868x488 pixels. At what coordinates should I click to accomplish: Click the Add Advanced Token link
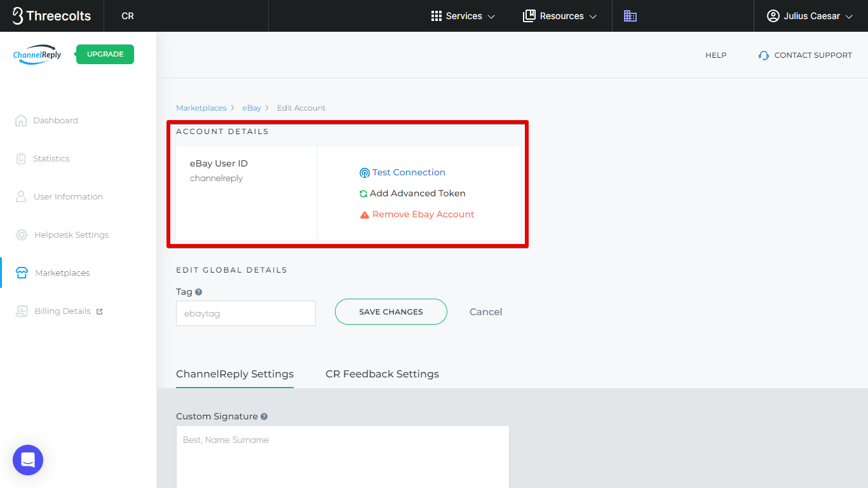coord(417,193)
